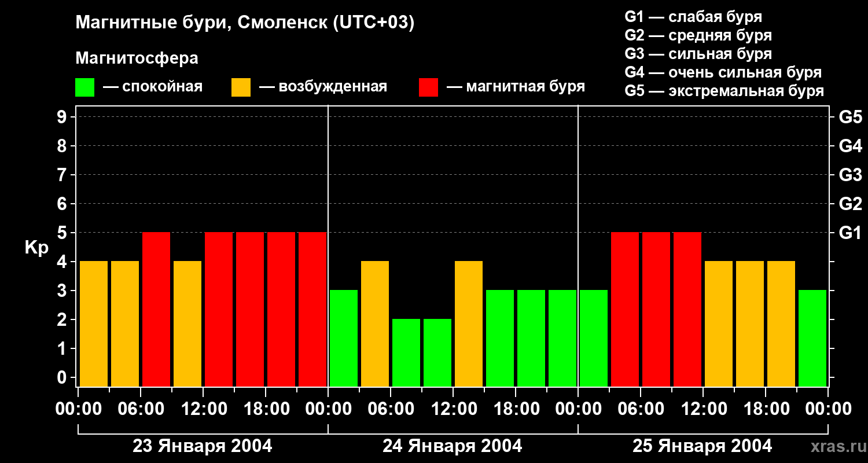Click the green 'спокойная' legend swatch
The width and height of the screenshot is (868, 463).
tap(84, 87)
